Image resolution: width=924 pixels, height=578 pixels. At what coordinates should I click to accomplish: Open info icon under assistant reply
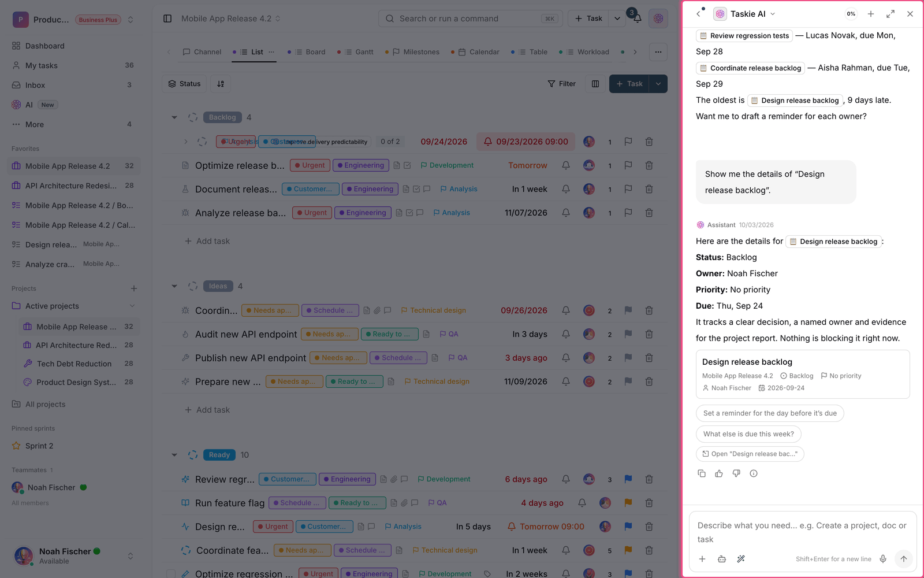click(754, 473)
